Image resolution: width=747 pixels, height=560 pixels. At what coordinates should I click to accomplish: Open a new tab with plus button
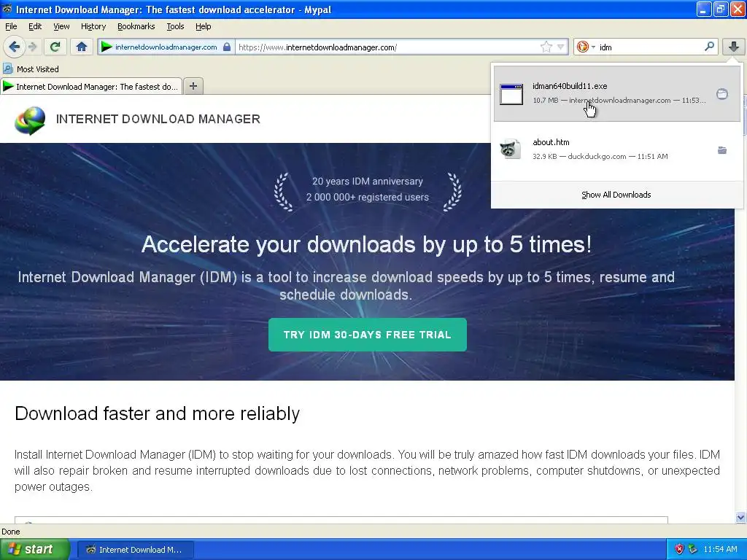pos(193,86)
